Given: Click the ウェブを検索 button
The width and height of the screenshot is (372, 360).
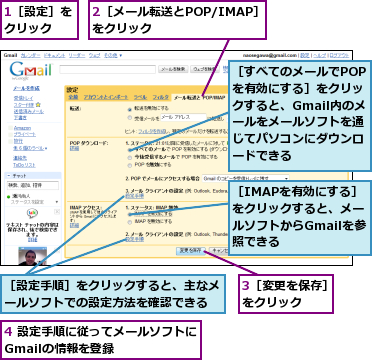Looking at the screenshot, I should pos(205,69).
